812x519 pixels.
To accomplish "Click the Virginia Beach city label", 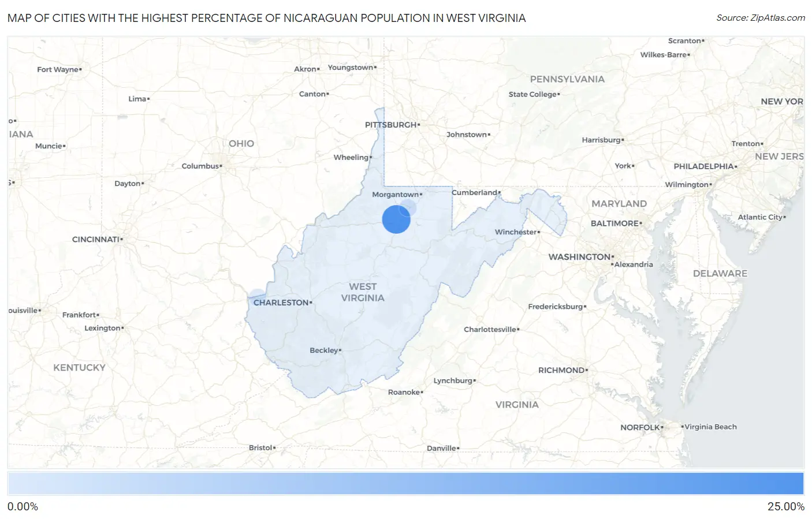I will tap(711, 427).
